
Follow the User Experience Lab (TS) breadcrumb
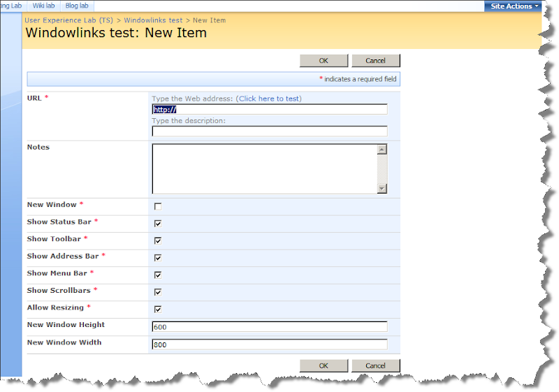(x=68, y=20)
